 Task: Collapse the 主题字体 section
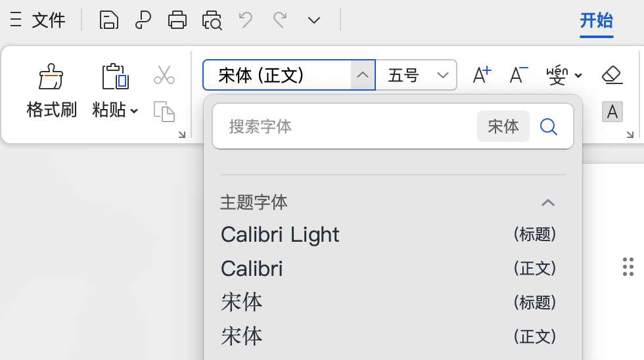click(547, 202)
